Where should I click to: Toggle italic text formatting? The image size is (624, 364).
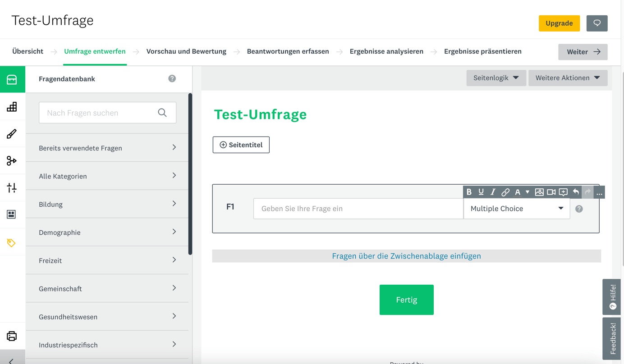[x=493, y=192]
